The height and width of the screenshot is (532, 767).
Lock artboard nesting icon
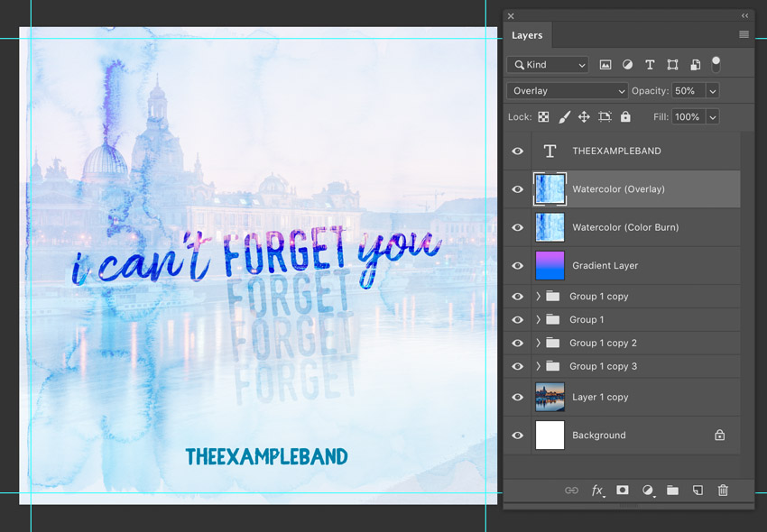click(x=605, y=117)
